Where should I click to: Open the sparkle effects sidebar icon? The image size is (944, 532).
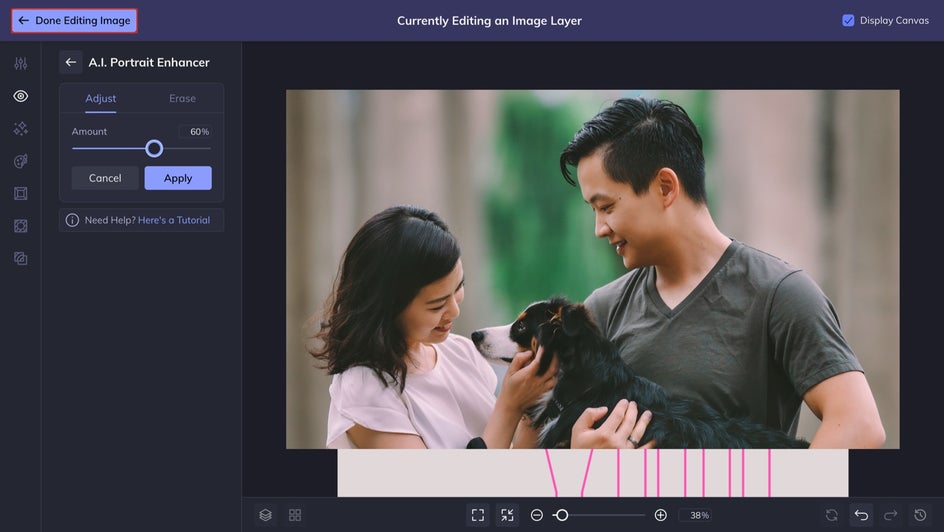(x=20, y=128)
